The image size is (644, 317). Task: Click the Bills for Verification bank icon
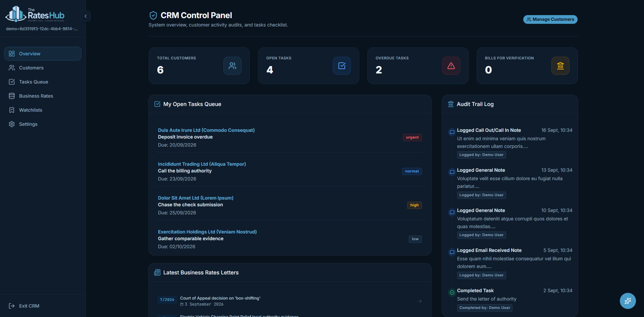pyautogui.click(x=560, y=66)
